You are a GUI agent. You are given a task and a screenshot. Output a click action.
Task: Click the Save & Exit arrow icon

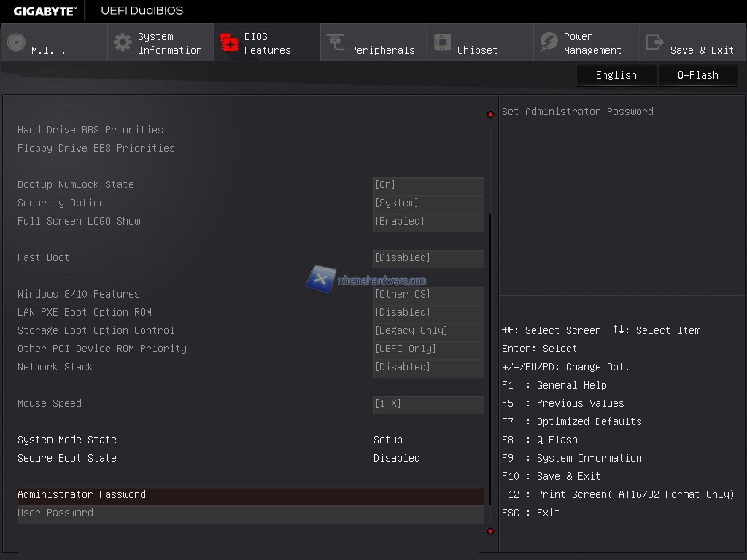(655, 42)
